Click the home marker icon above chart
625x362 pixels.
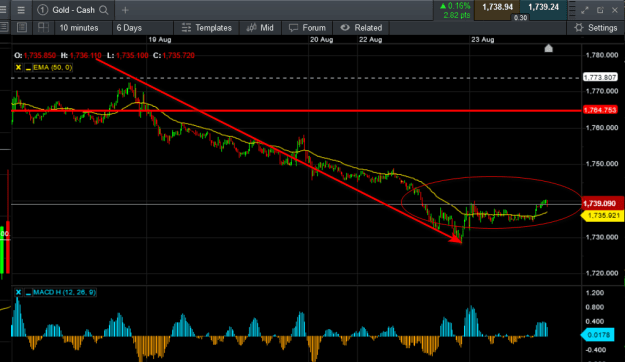click(548, 48)
